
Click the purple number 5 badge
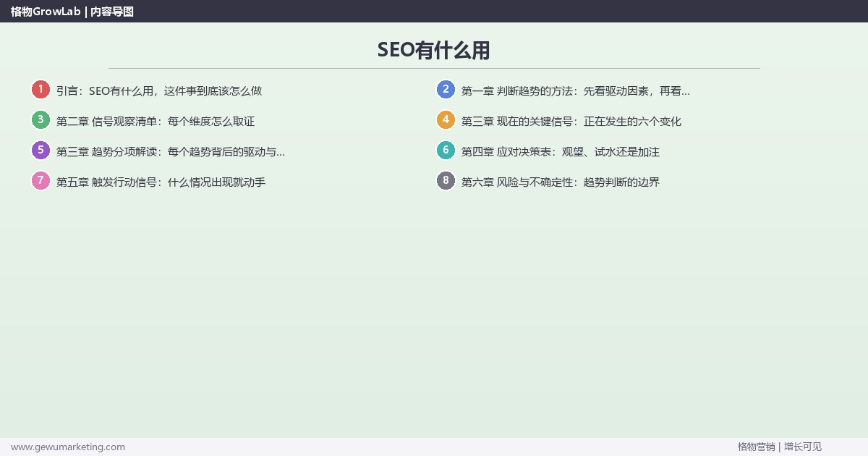tap(41, 151)
